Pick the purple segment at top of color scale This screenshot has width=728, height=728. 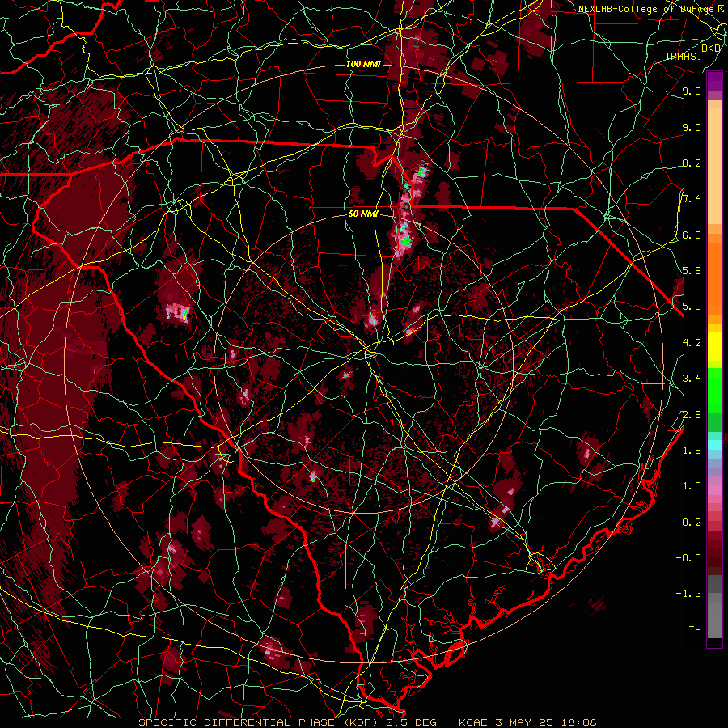pyautogui.click(x=714, y=81)
